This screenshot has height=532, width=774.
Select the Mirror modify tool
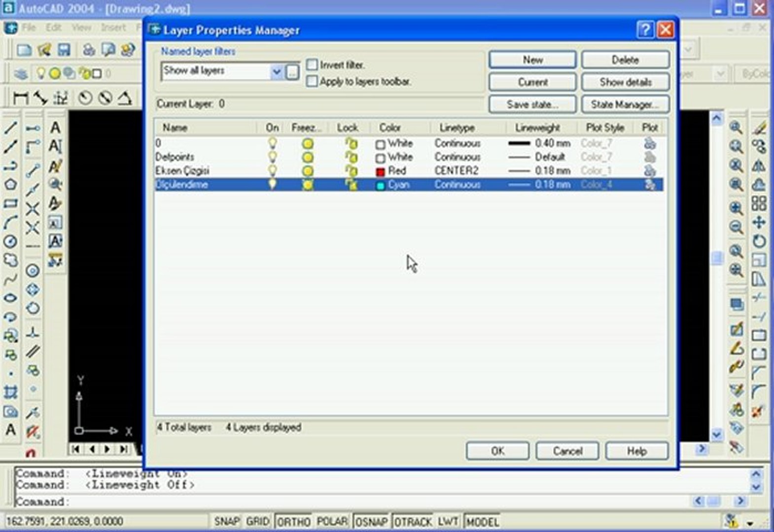759,166
